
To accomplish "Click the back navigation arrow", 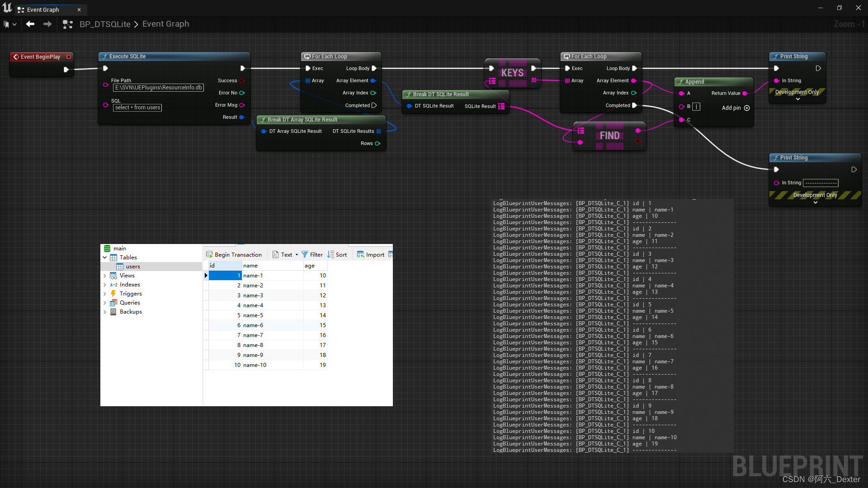I will (x=30, y=24).
